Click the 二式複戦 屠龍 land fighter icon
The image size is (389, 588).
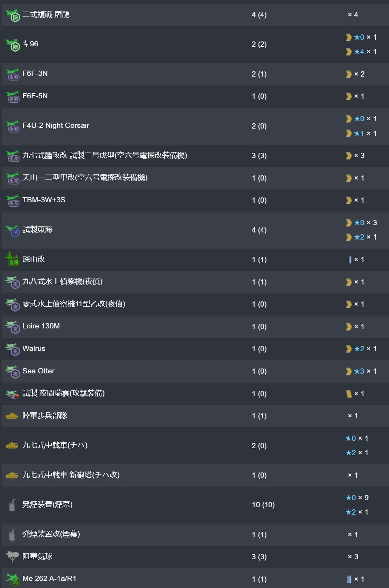coord(13,15)
